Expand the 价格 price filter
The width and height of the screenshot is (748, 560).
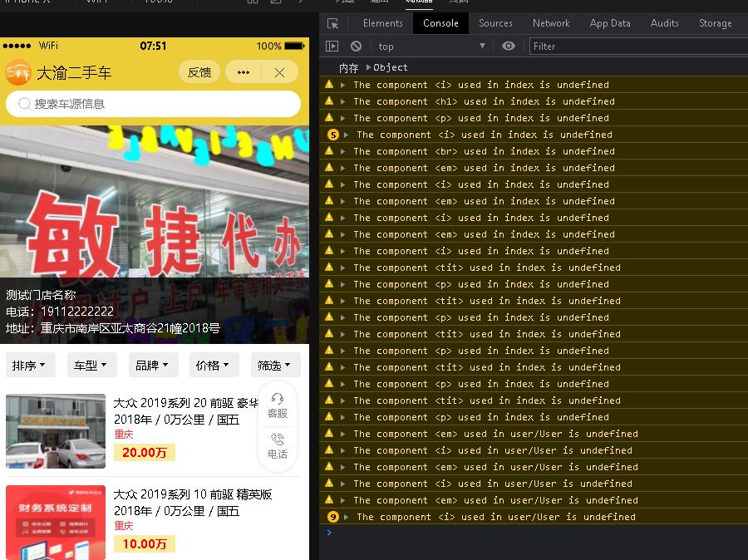pyautogui.click(x=214, y=365)
